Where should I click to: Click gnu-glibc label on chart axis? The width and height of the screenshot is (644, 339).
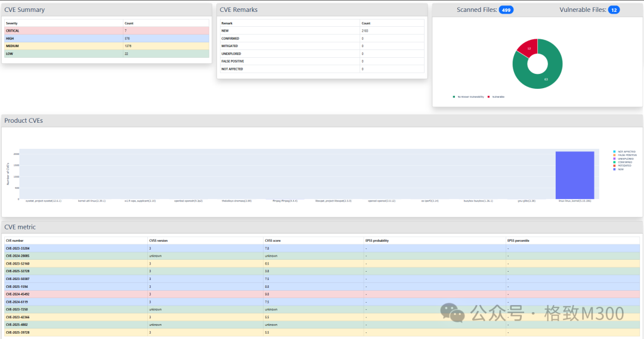click(527, 201)
